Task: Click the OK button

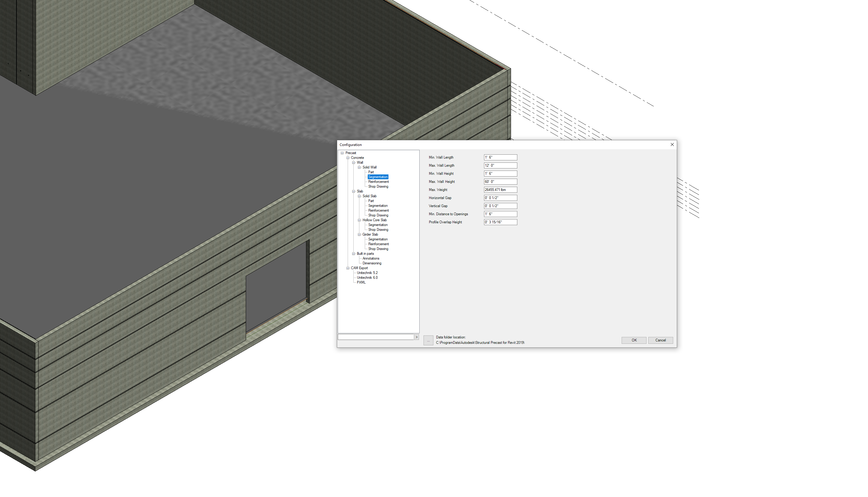Action: coord(634,340)
